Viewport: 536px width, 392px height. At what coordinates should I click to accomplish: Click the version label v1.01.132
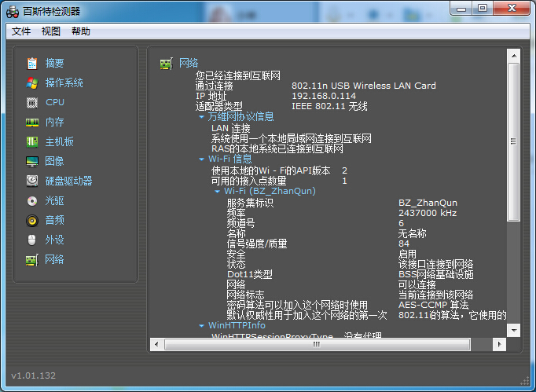pos(34,376)
